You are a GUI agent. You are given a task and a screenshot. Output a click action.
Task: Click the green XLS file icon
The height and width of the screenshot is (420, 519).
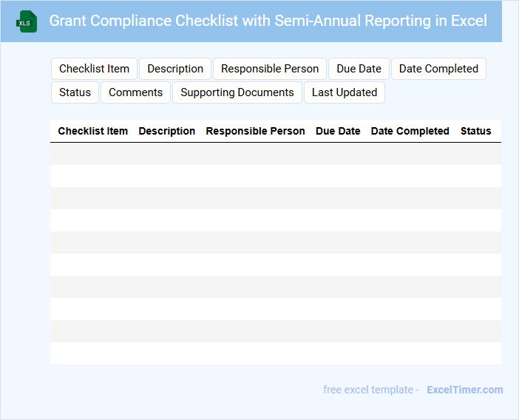coord(27,21)
